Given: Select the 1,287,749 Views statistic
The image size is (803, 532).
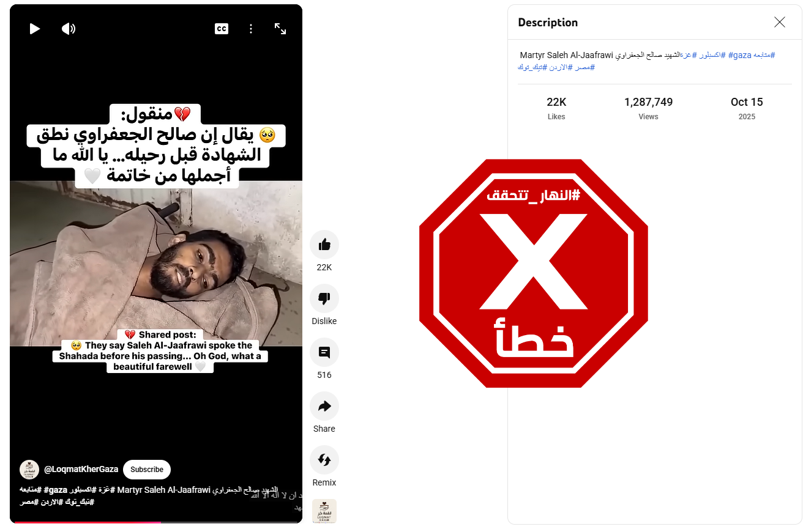Looking at the screenshot, I should click(648, 108).
